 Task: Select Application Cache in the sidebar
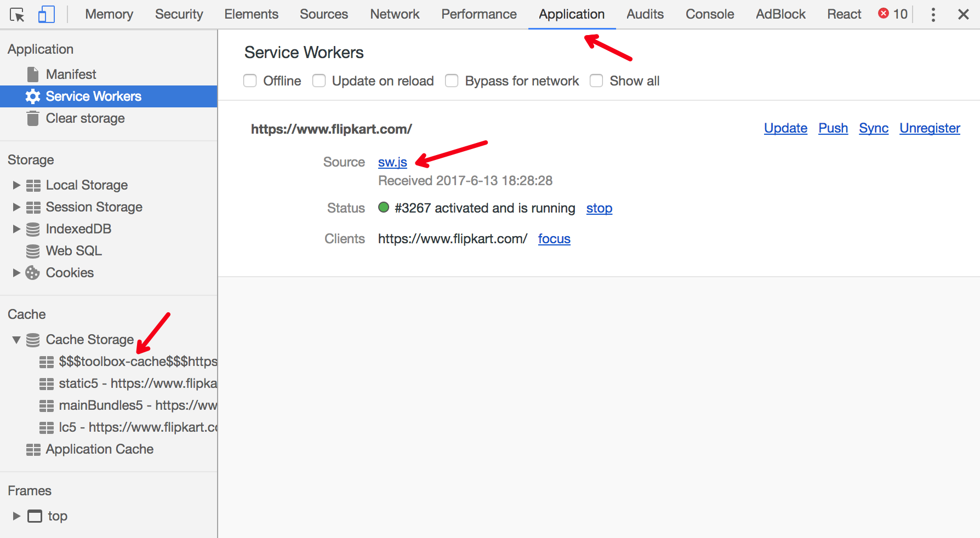109,449
